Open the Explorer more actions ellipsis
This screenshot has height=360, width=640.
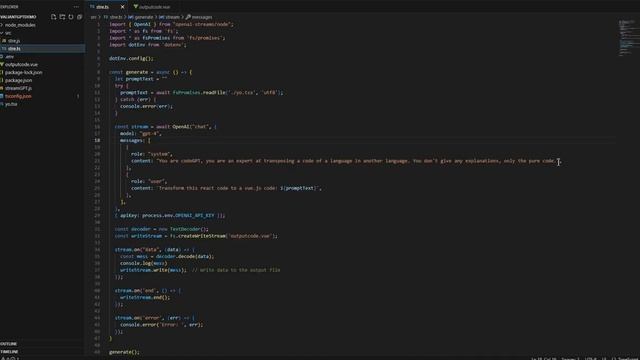[76, 7]
